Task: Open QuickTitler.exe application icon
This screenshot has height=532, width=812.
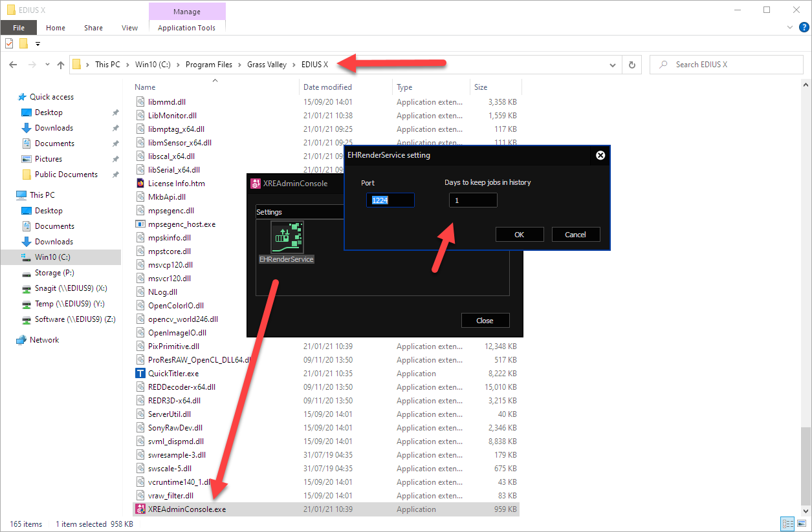Action: (x=141, y=374)
